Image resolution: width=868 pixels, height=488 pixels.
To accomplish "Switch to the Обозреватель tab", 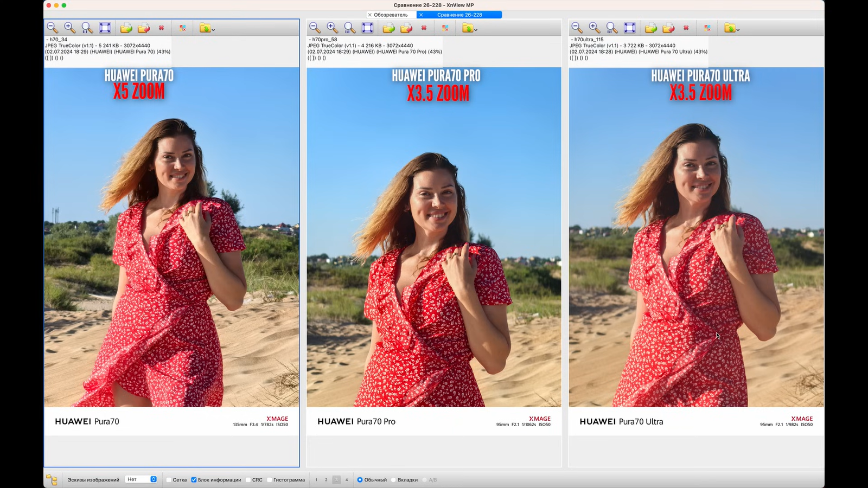I will pos(391,15).
